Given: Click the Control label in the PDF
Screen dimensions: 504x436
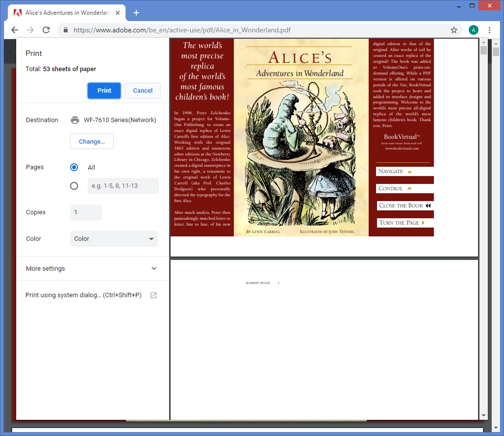Looking at the screenshot, I should click(391, 188).
